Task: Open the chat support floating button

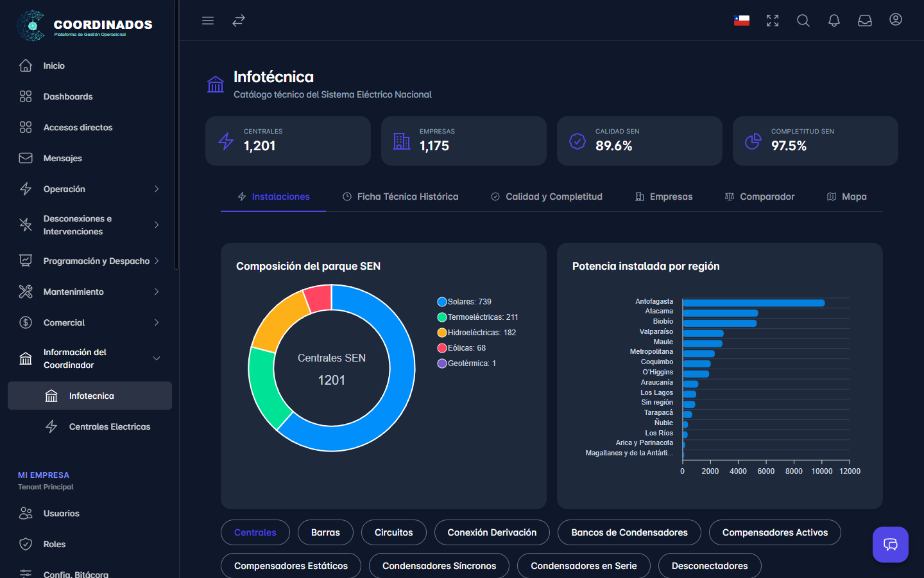Action: (x=891, y=545)
